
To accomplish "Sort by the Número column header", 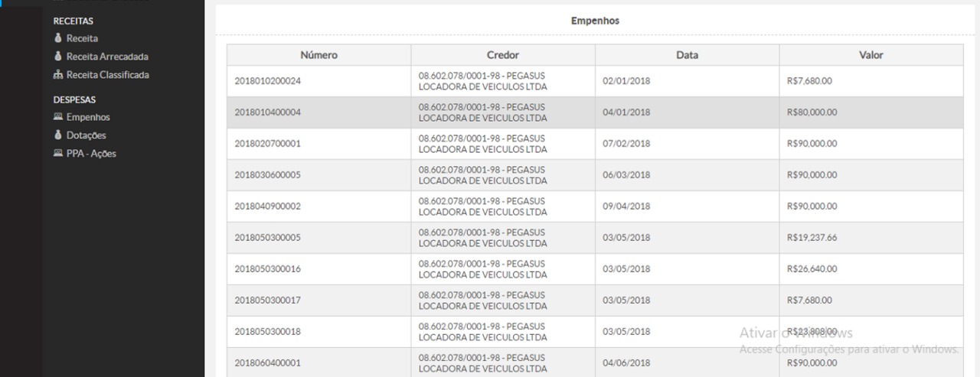I will point(318,55).
